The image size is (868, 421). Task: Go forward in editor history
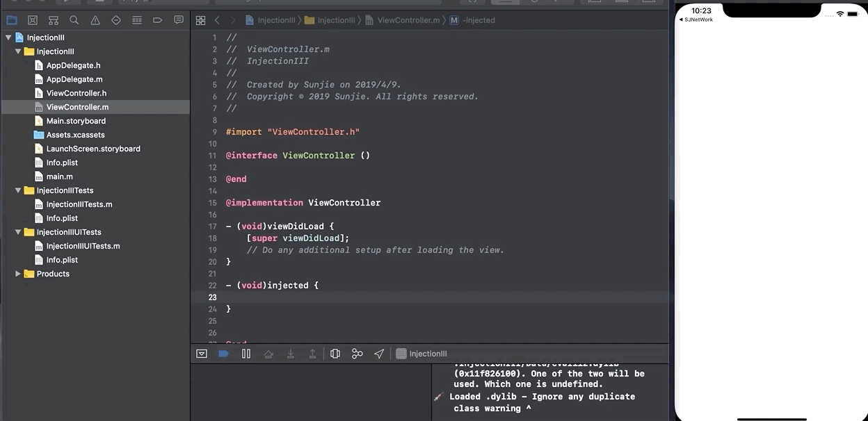tap(233, 20)
